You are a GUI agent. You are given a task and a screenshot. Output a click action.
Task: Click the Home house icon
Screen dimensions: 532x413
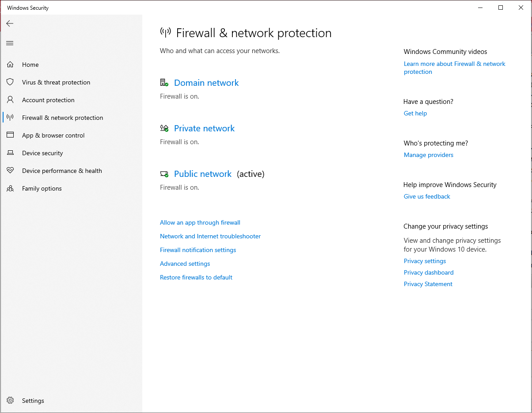coord(10,65)
